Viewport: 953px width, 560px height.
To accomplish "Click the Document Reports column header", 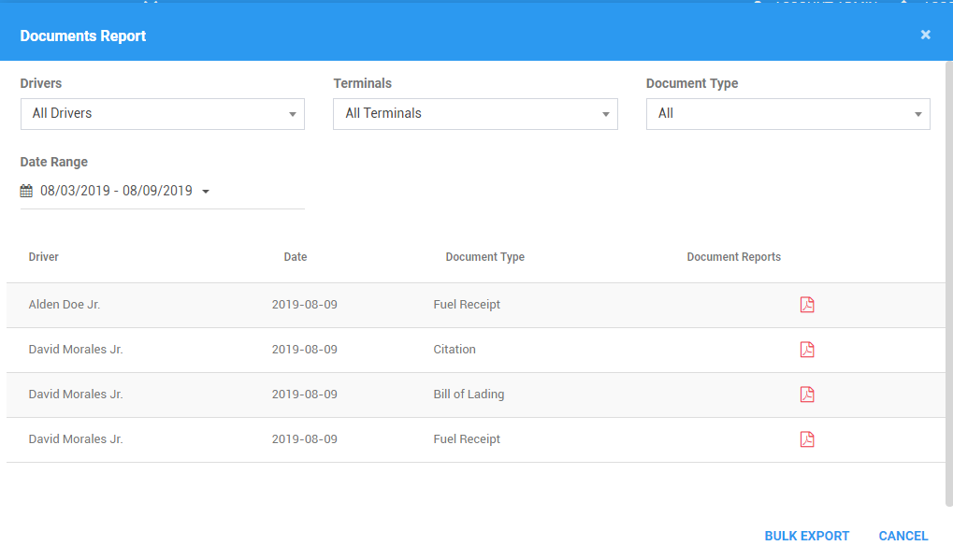I will click(x=733, y=257).
